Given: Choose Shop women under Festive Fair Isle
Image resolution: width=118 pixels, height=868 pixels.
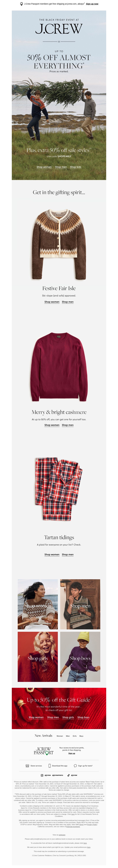Looking at the screenshot, I should [52, 302].
